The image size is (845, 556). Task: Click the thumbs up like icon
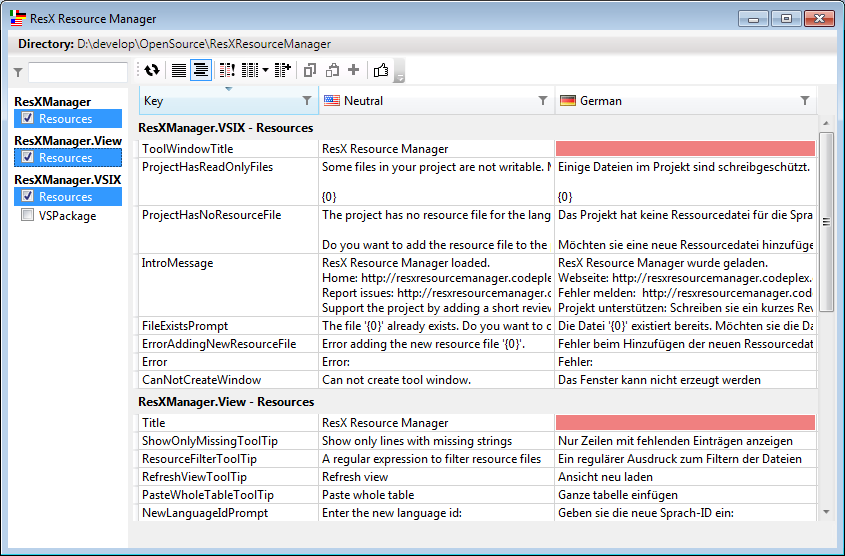(x=381, y=70)
